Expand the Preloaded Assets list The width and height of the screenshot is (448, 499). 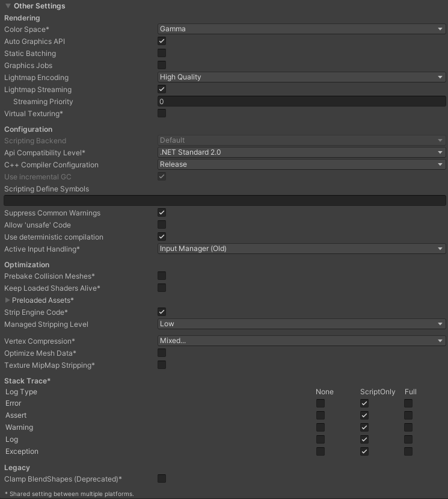[8, 300]
